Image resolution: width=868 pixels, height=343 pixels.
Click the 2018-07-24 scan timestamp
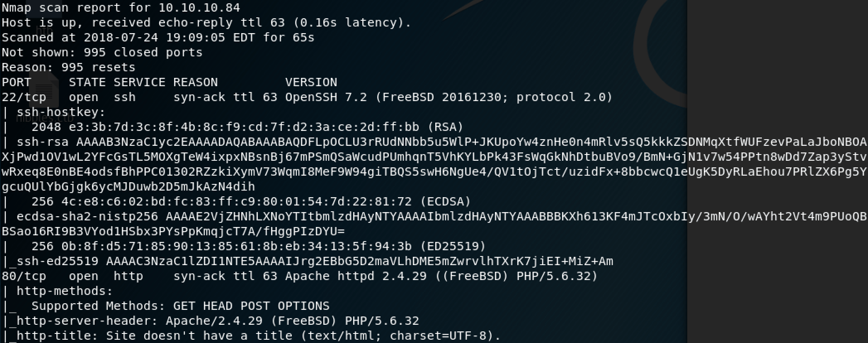154,38
